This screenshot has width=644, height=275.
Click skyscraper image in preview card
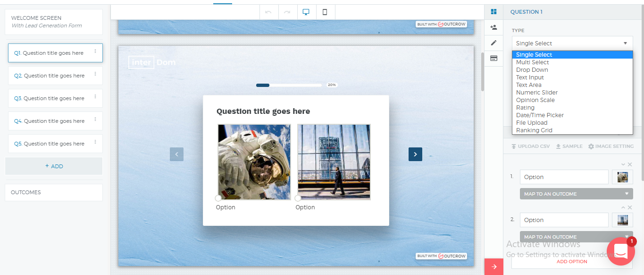[x=334, y=162]
